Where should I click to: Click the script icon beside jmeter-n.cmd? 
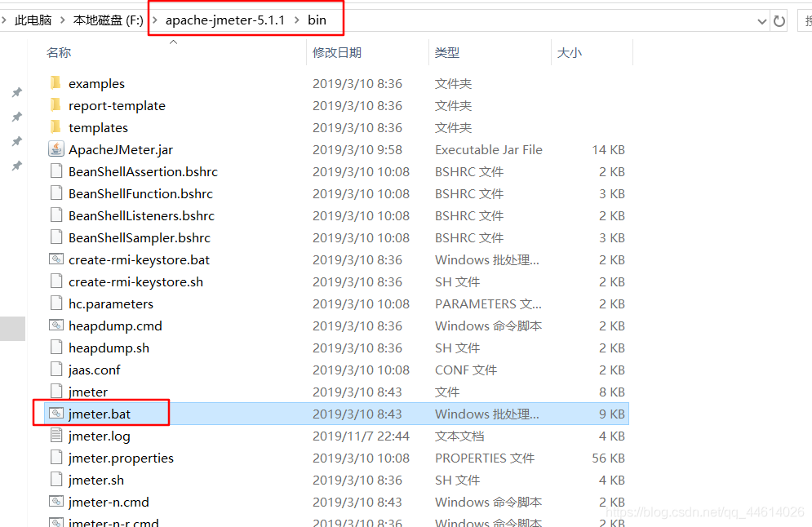[56, 501]
